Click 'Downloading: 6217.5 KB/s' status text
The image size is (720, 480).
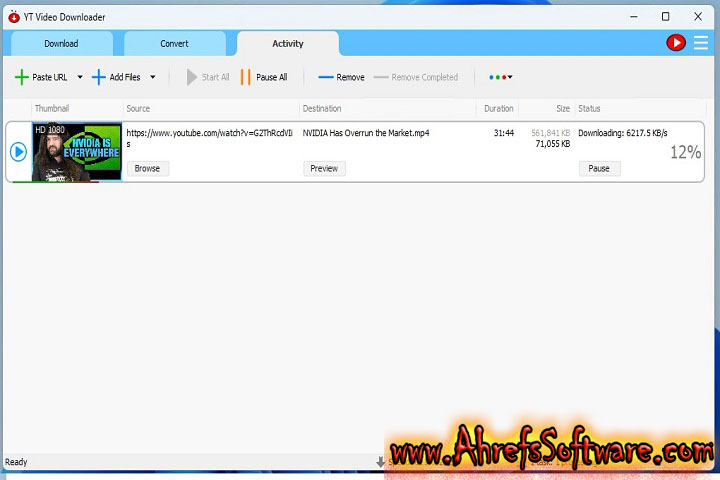tap(623, 133)
